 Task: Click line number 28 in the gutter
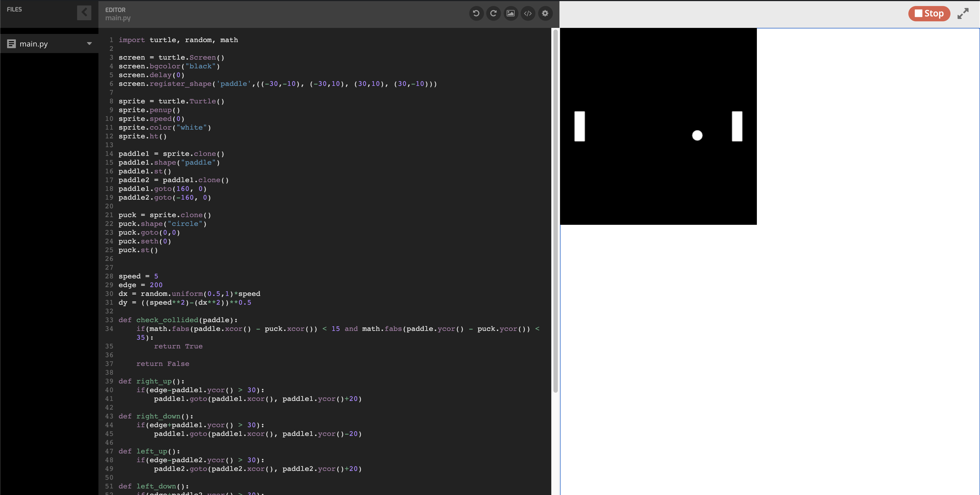(x=109, y=276)
